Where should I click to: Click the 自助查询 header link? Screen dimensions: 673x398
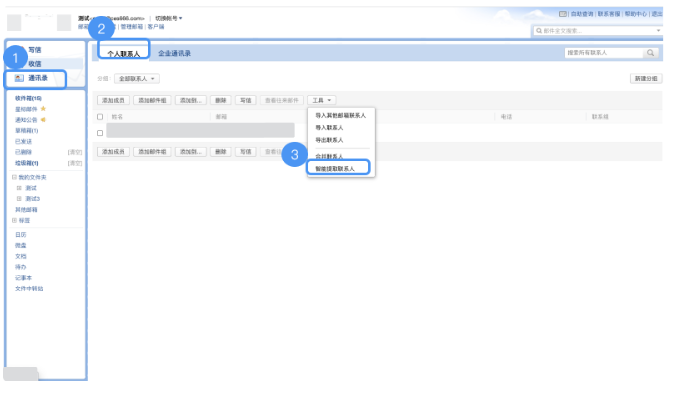(582, 14)
